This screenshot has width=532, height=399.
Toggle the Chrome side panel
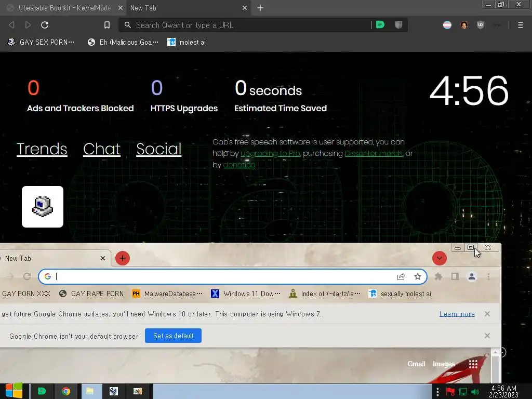tap(455, 276)
